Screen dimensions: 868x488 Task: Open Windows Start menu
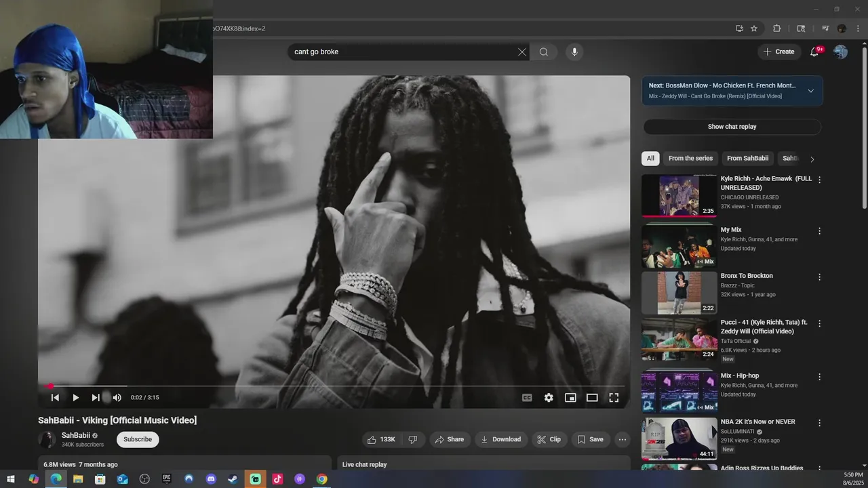click(x=11, y=479)
